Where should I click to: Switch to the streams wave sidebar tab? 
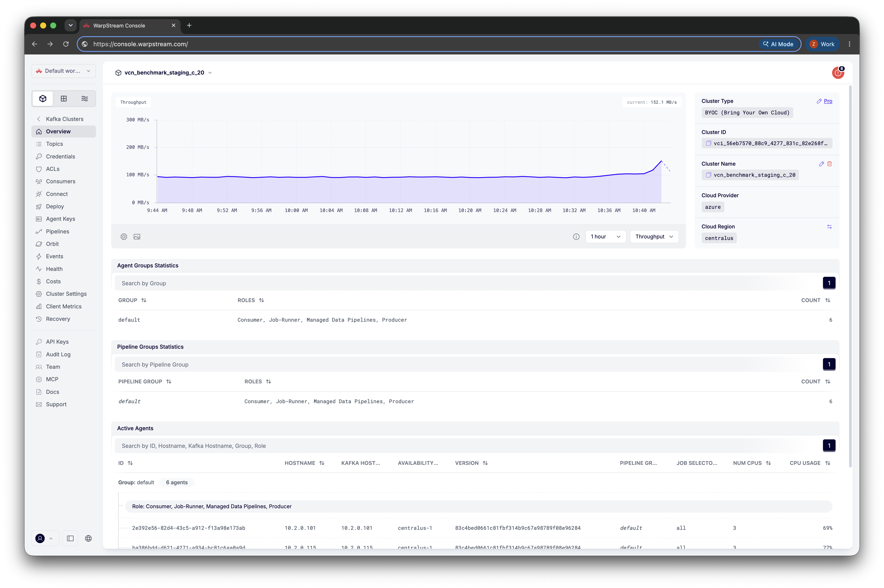pos(85,99)
